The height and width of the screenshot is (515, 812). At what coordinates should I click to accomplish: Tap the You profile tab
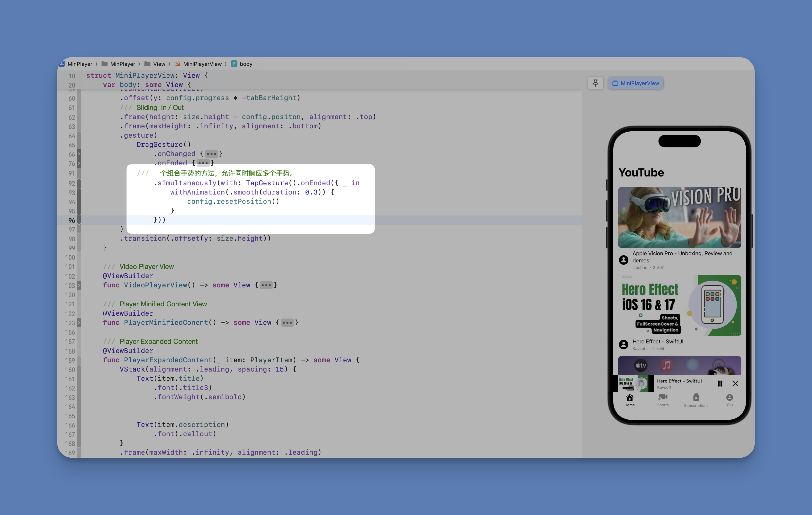[x=729, y=400]
